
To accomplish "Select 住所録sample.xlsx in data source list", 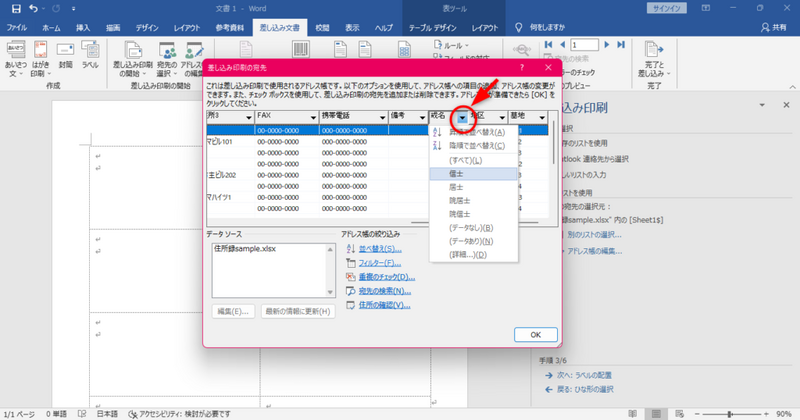I will point(245,249).
